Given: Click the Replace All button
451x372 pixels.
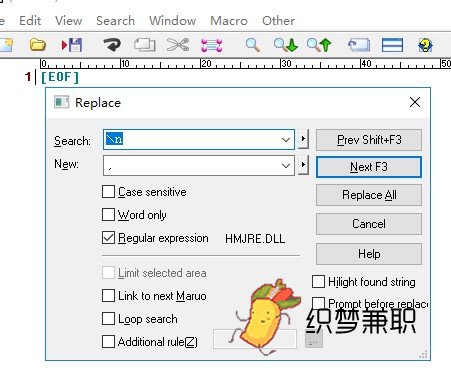Looking at the screenshot, I should pos(369,195).
